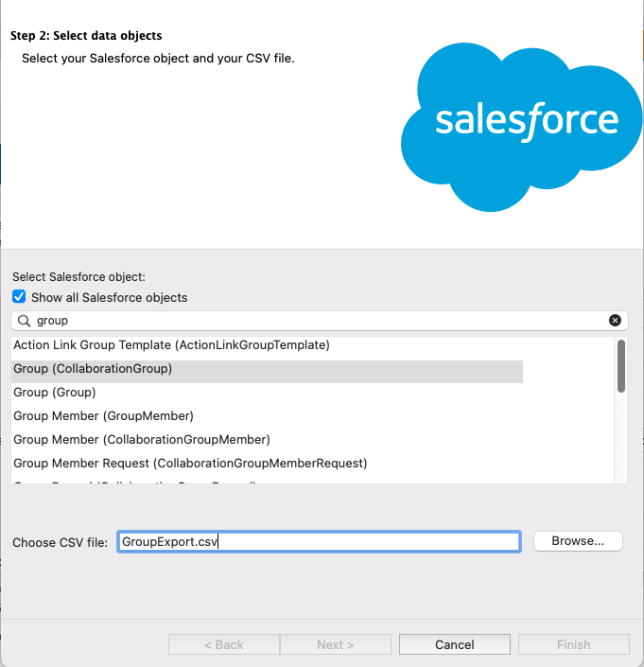
Task: Uncheck Show all Salesforce objects
Action: (x=19, y=296)
